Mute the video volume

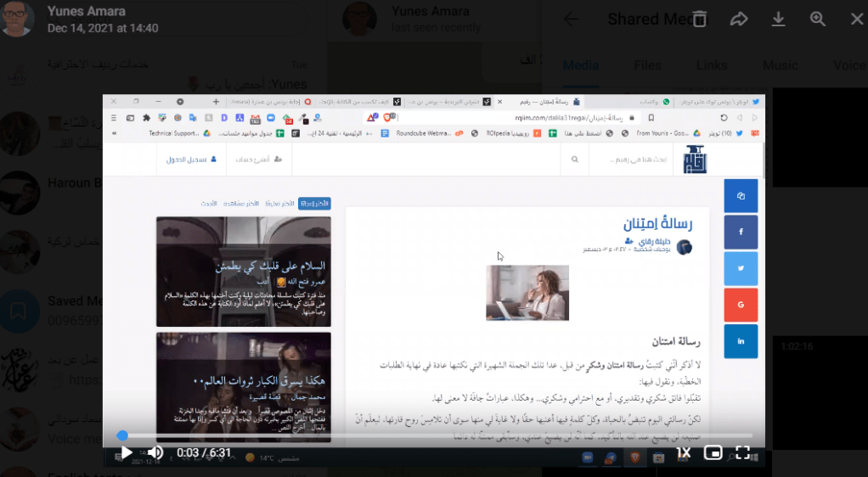[155, 453]
